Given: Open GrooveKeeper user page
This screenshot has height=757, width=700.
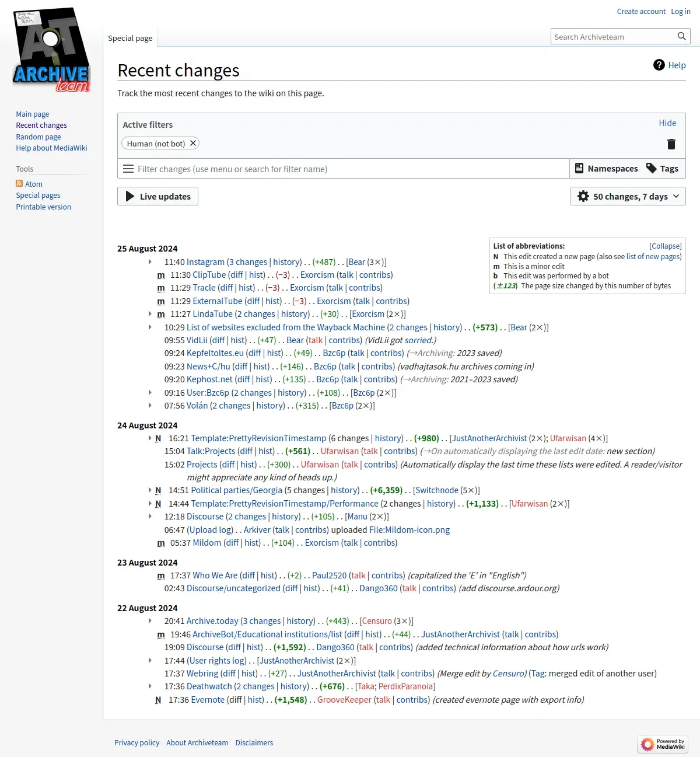Looking at the screenshot, I should [344, 700].
